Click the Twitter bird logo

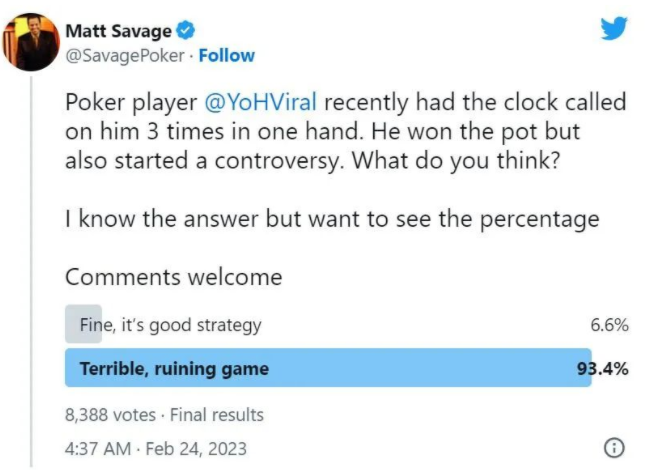[612, 31]
